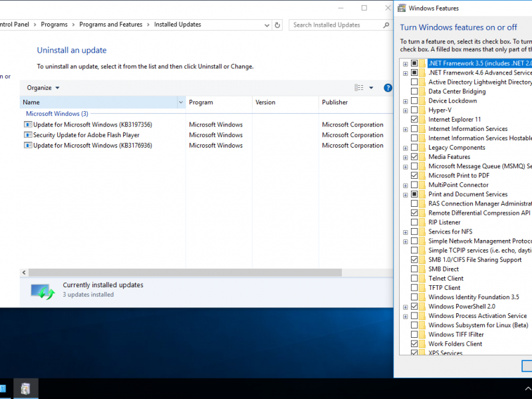Check Windows Subsystem for Linux (Beta)
The height and width of the screenshot is (399, 532).
[414, 325]
